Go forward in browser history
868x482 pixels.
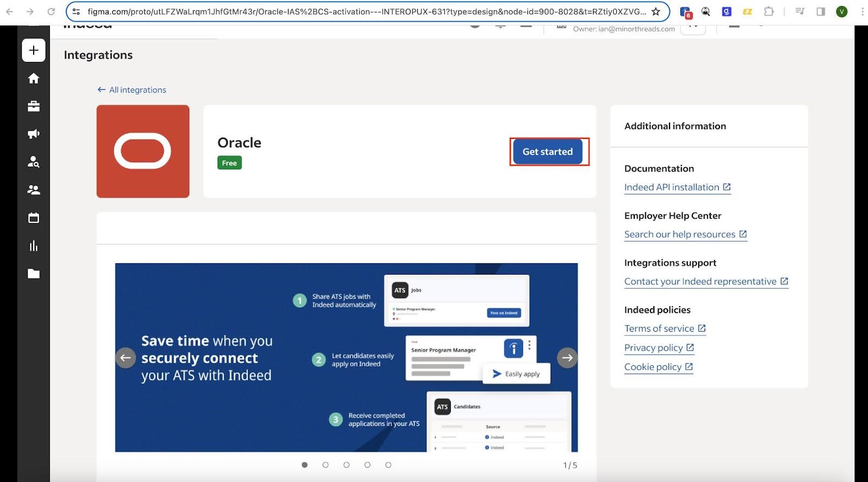pyautogui.click(x=30, y=11)
